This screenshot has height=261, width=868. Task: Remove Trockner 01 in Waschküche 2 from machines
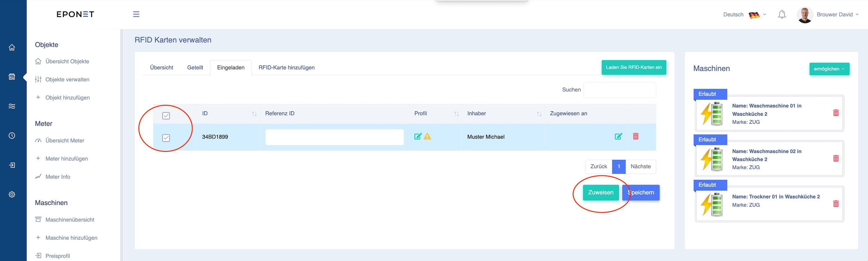pos(836,203)
